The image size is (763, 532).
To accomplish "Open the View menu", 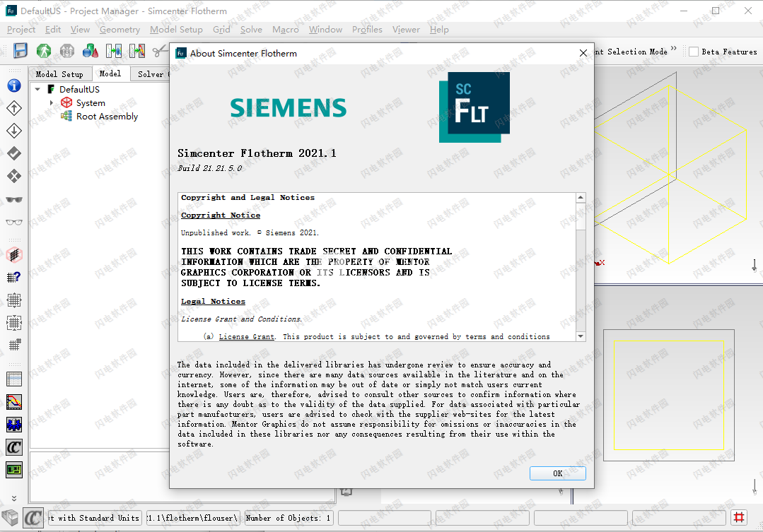I will point(80,30).
